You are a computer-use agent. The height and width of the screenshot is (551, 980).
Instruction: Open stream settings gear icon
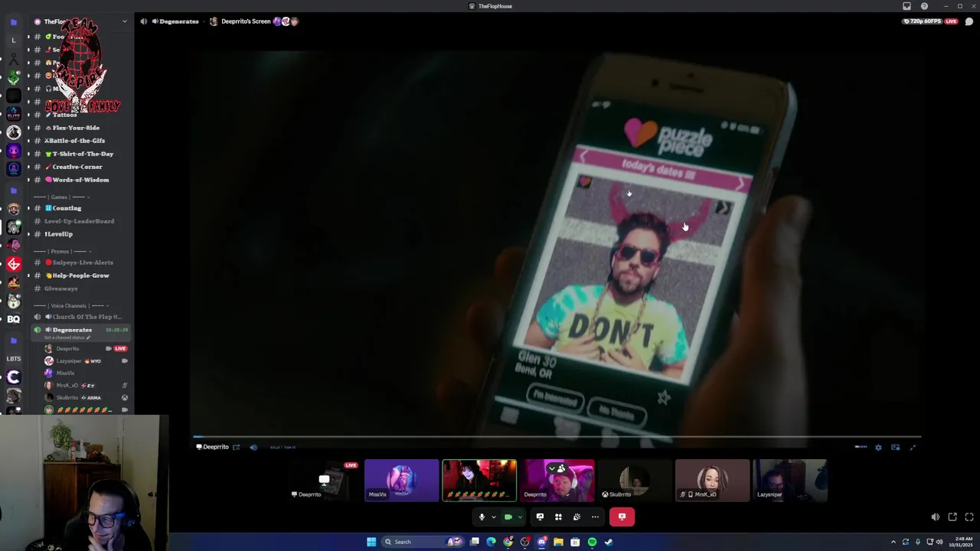pyautogui.click(x=878, y=448)
